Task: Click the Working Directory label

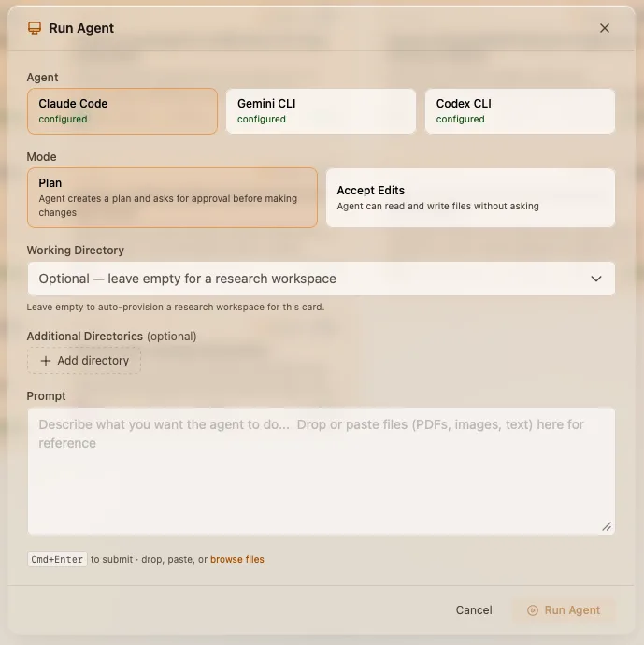Action: click(76, 251)
